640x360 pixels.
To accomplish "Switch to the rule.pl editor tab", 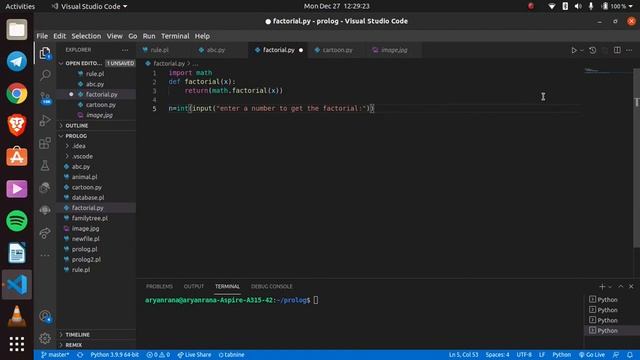I will (159, 50).
